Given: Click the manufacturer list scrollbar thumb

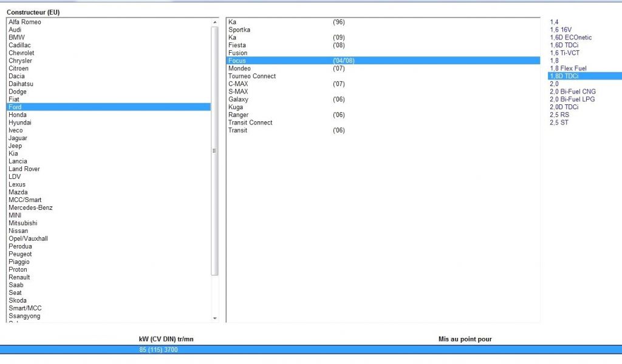Looking at the screenshot, I should [x=214, y=151].
